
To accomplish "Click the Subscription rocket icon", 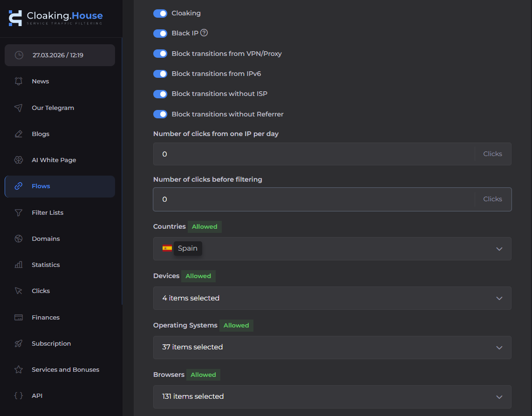I will [x=19, y=343].
